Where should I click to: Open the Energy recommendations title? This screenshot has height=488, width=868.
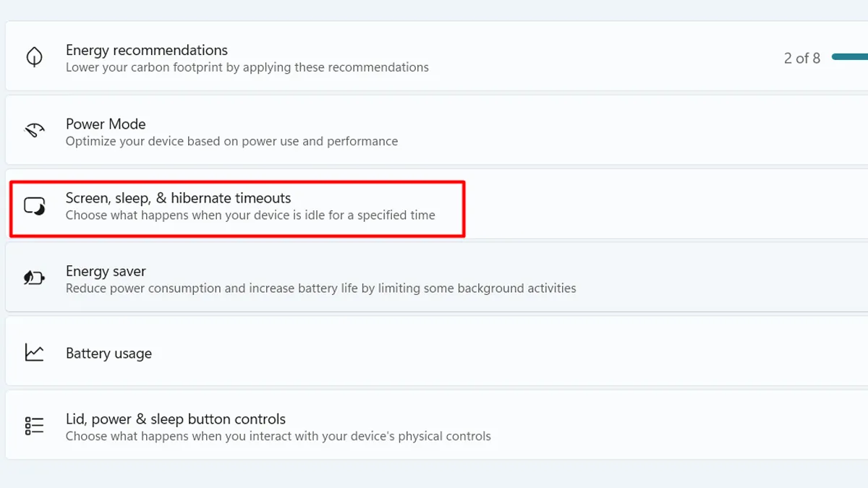(x=146, y=50)
